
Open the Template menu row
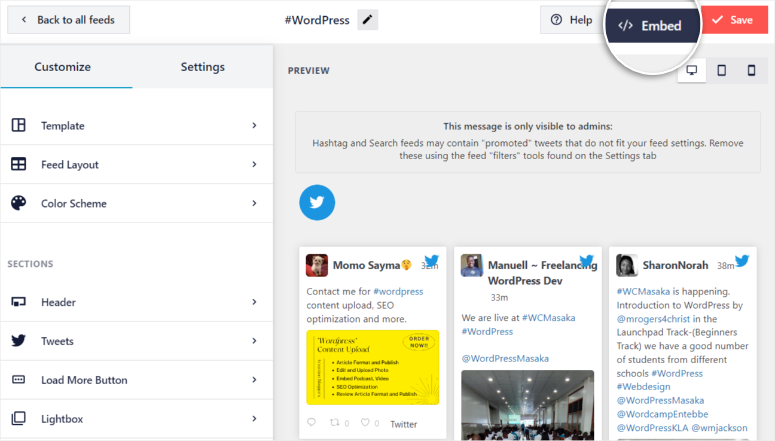coord(136,125)
